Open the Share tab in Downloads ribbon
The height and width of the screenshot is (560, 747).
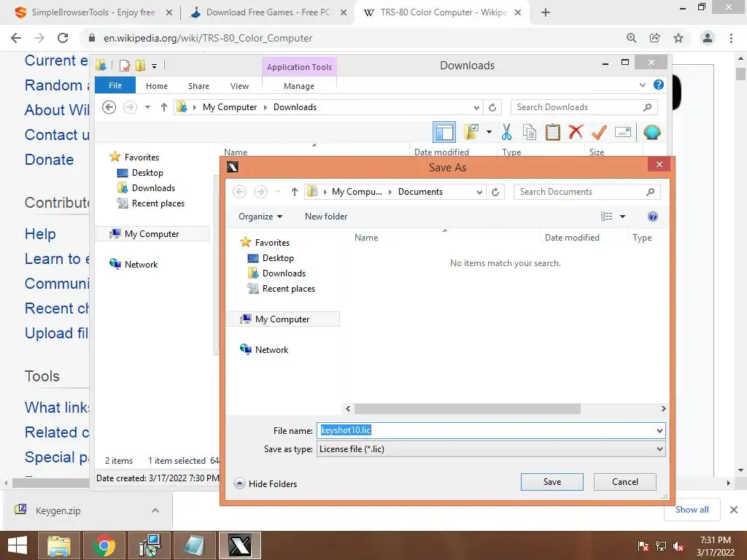[198, 86]
